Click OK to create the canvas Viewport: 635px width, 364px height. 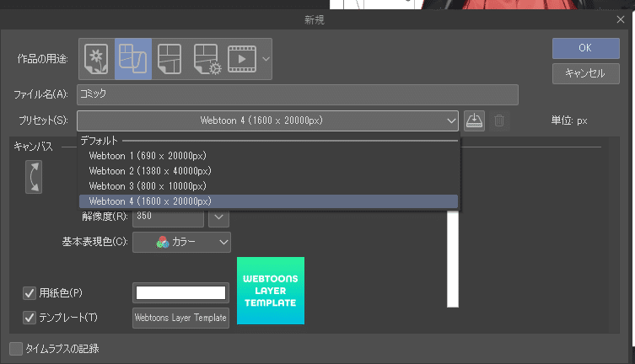click(585, 48)
